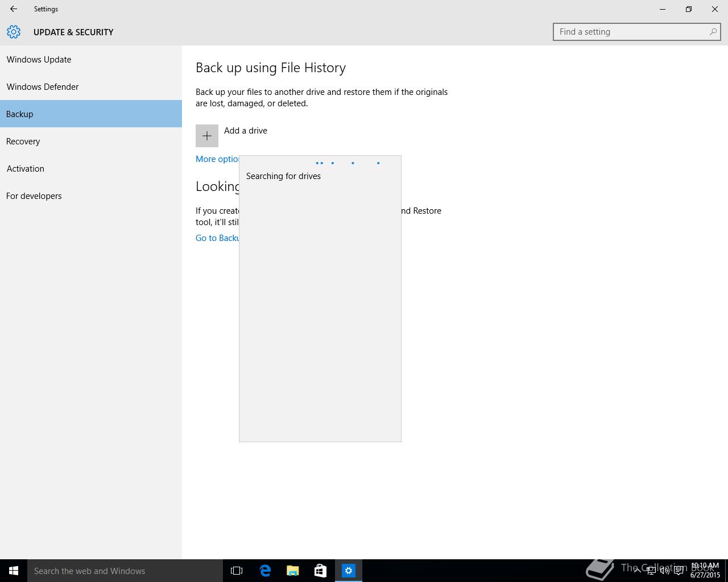The height and width of the screenshot is (582, 728).
Task: Select Activation in the sidebar
Action: coord(91,168)
